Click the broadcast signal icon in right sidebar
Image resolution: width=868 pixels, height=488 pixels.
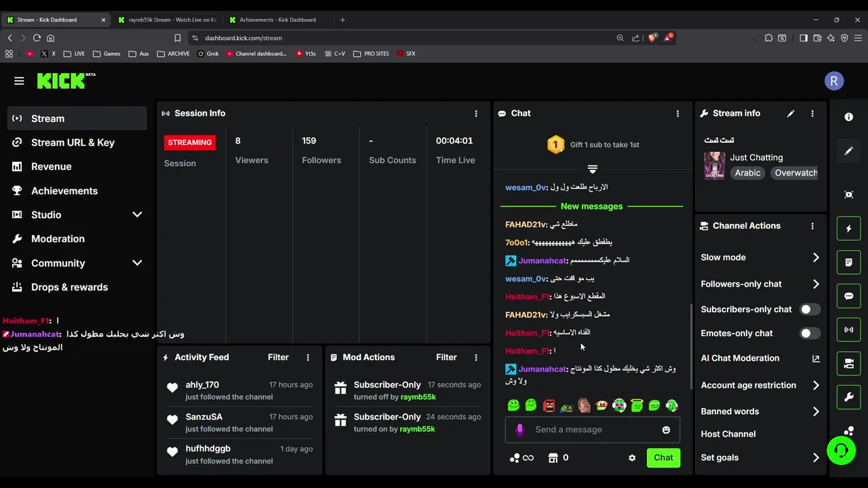click(848, 330)
